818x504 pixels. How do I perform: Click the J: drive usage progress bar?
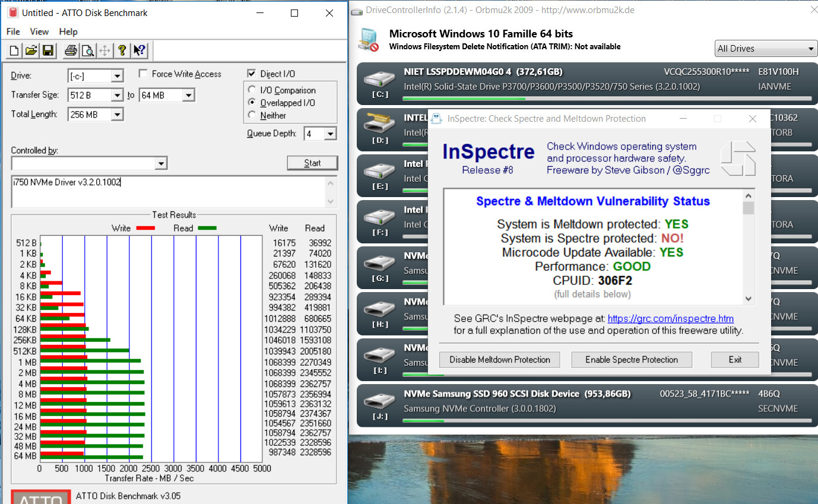tap(606, 421)
